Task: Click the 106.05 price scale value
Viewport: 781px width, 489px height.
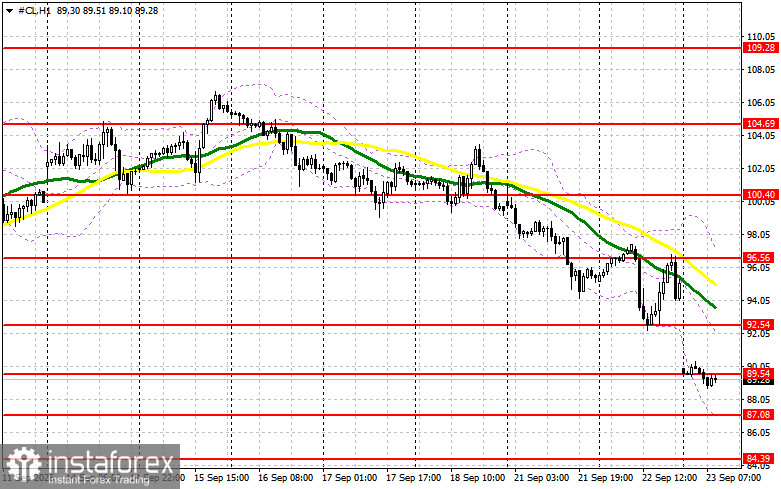Action: (x=761, y=103)
